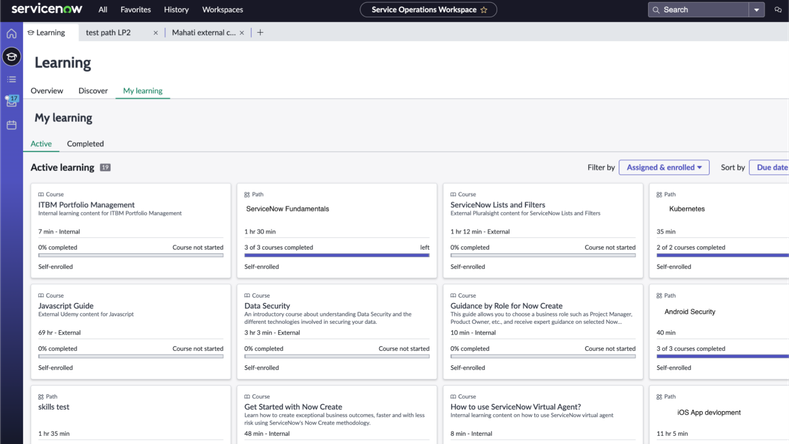The image size is (789, 444).
Task: Open the Kubernetes path
Action: pos(687,208)
